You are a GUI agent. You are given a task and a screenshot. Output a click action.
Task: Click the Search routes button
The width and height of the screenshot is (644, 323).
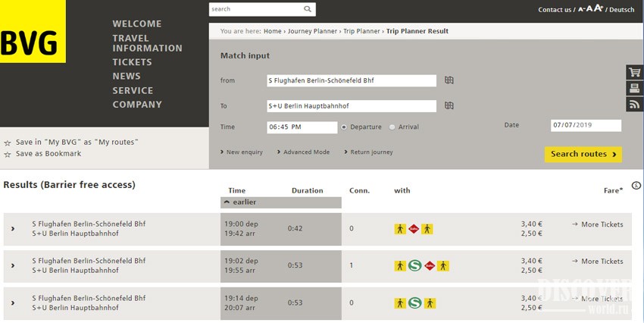583,154
